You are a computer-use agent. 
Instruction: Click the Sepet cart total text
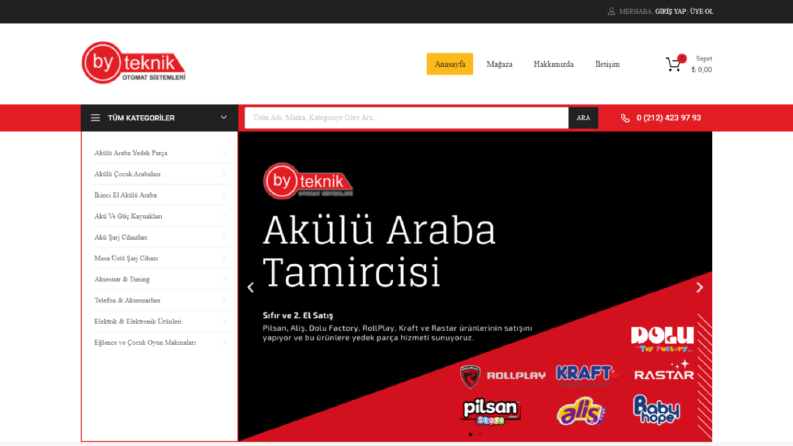(702, 64)
